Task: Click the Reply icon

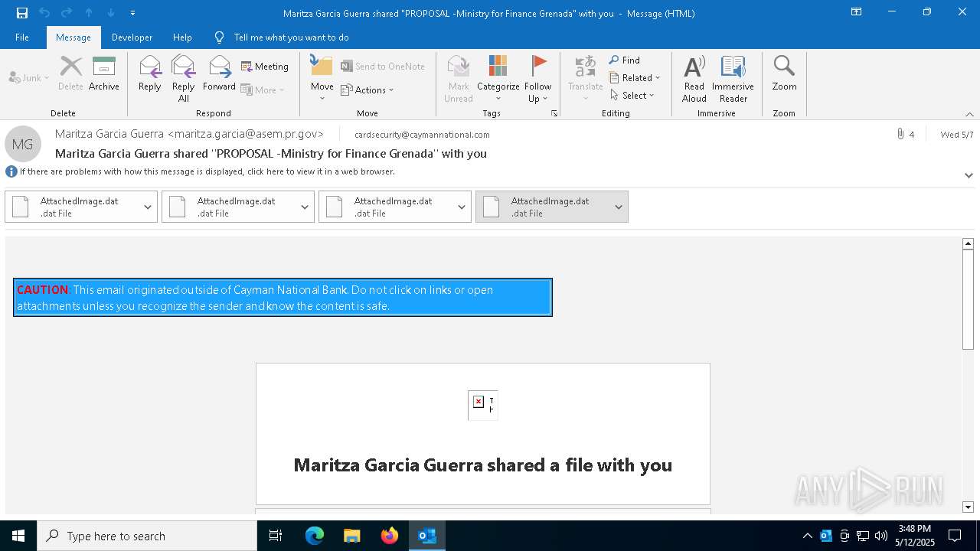Action: click(x=150, y=73)
